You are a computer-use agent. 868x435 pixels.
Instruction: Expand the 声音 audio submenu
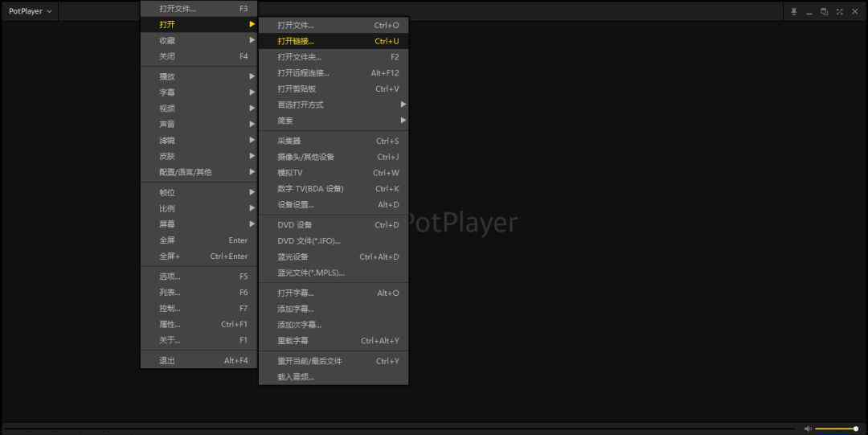tap(199, 124)
